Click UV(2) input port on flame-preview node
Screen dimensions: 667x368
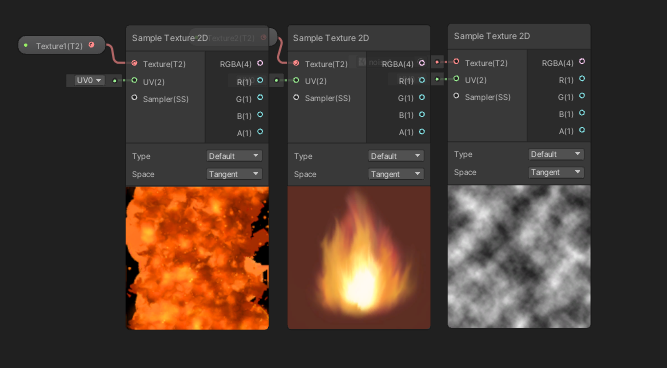(296, 80)
